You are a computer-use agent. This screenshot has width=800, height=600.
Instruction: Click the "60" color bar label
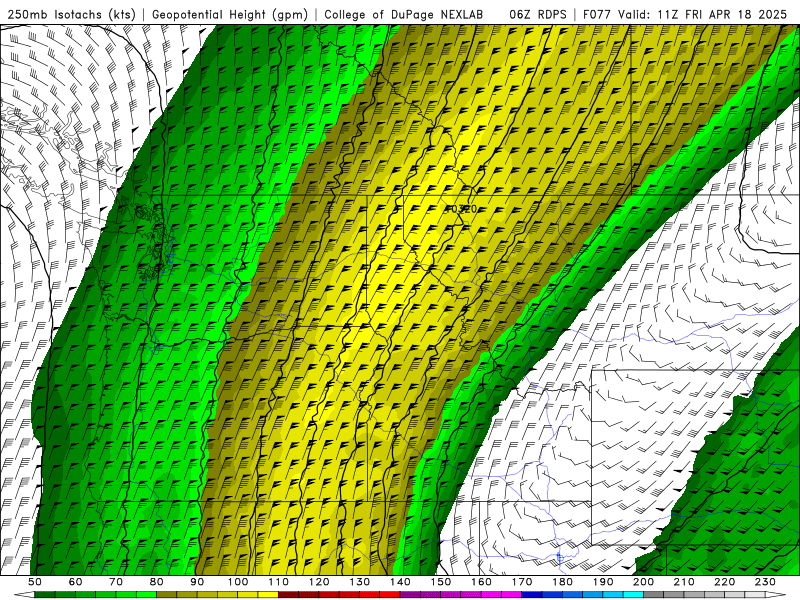[x=76, y=582]
